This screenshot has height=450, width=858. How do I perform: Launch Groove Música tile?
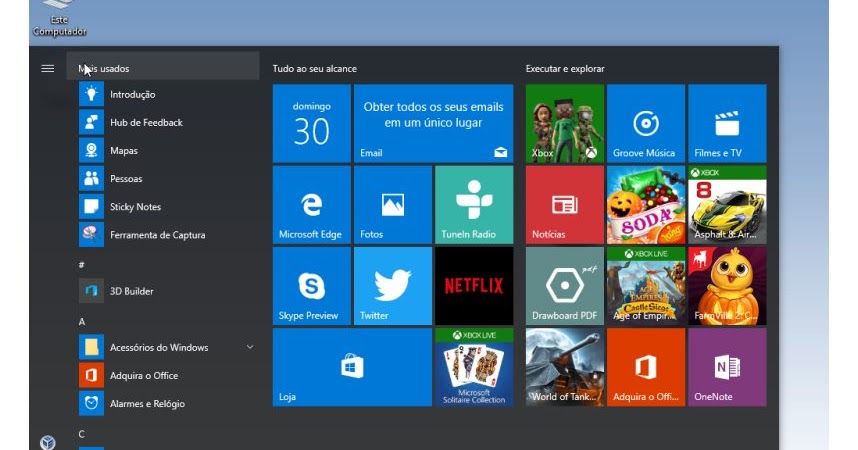[646, 123]
